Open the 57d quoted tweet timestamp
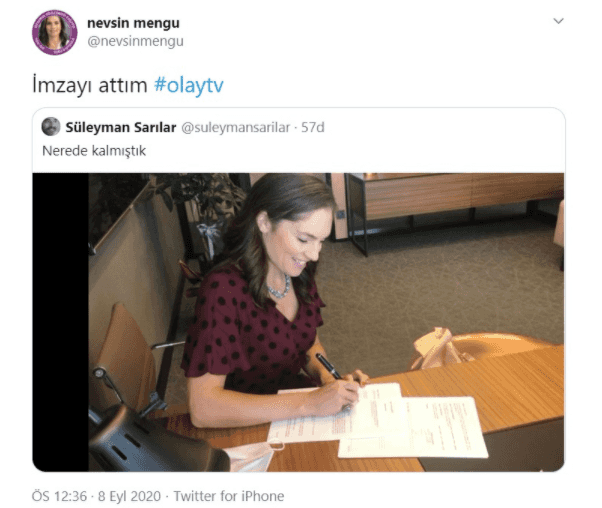Image resolution: width=602 pixels, height=508 pixels. point(313,127)
